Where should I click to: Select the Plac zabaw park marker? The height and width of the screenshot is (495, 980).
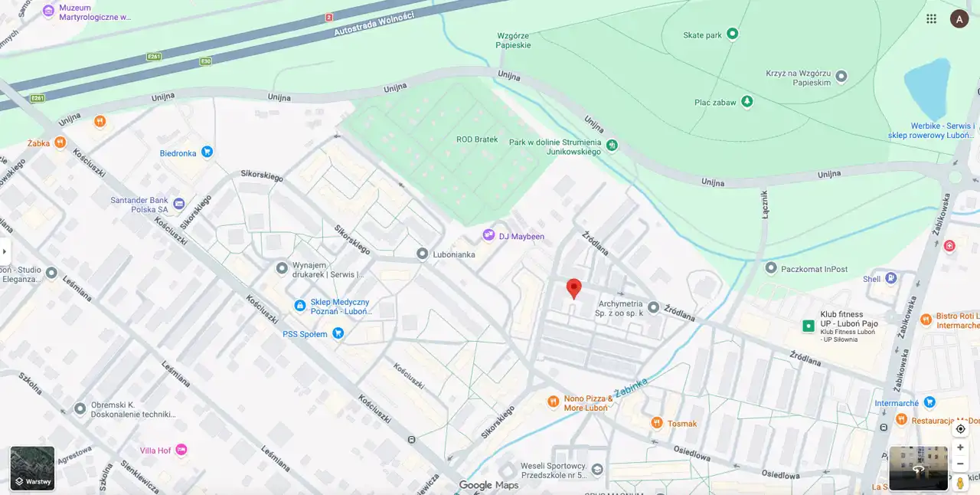click(747, 101)
